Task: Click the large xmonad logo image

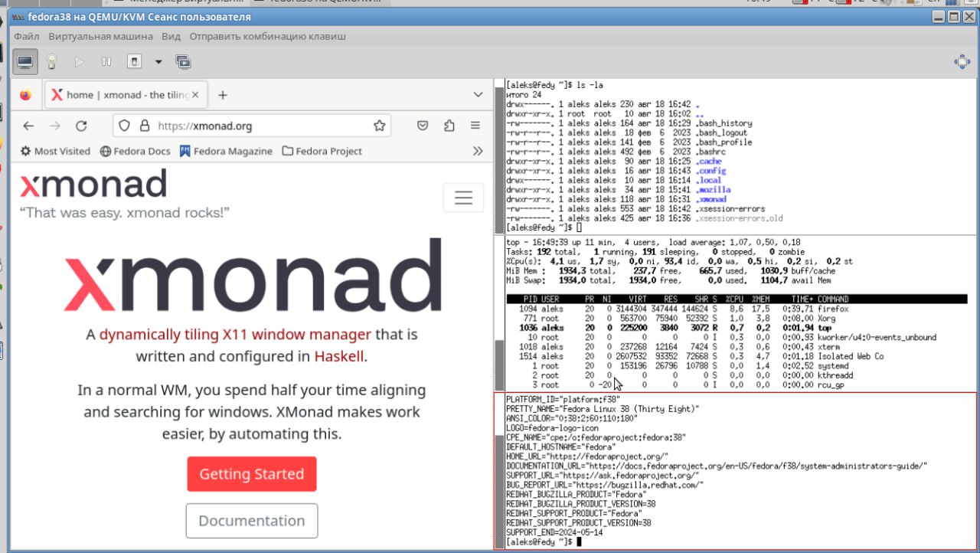Action: pos(253,275)
